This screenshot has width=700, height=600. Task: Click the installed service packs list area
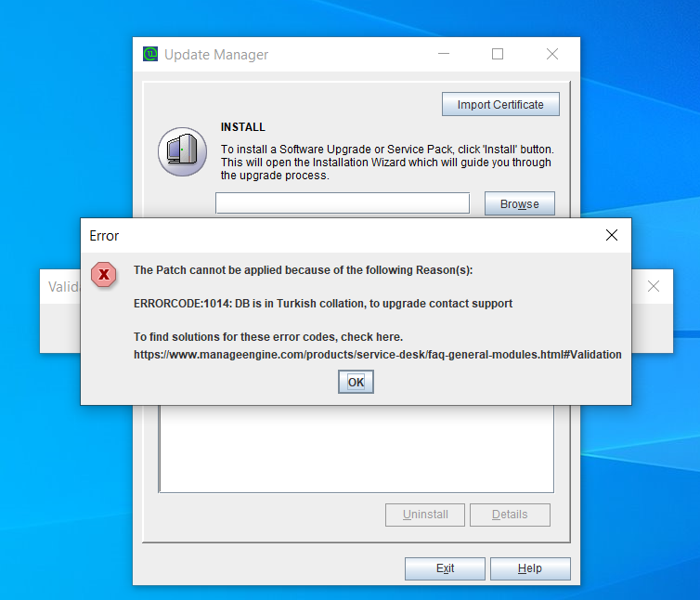[x=356, y=449]
